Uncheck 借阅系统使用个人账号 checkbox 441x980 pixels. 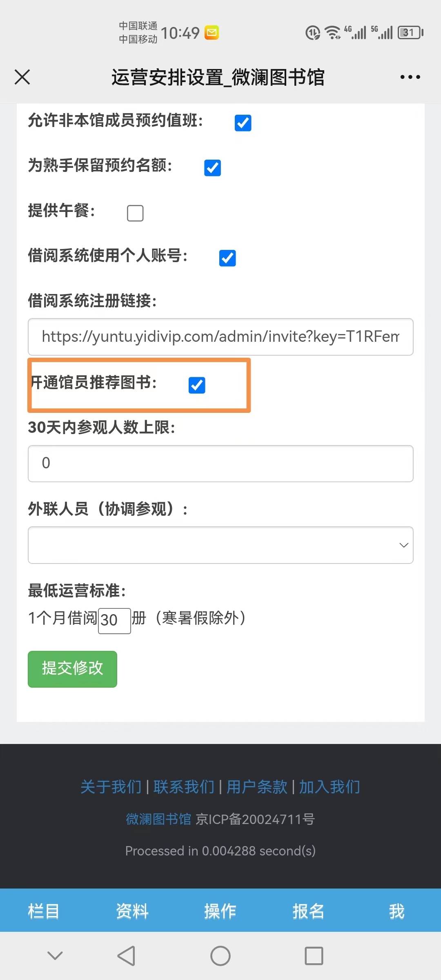227,258
